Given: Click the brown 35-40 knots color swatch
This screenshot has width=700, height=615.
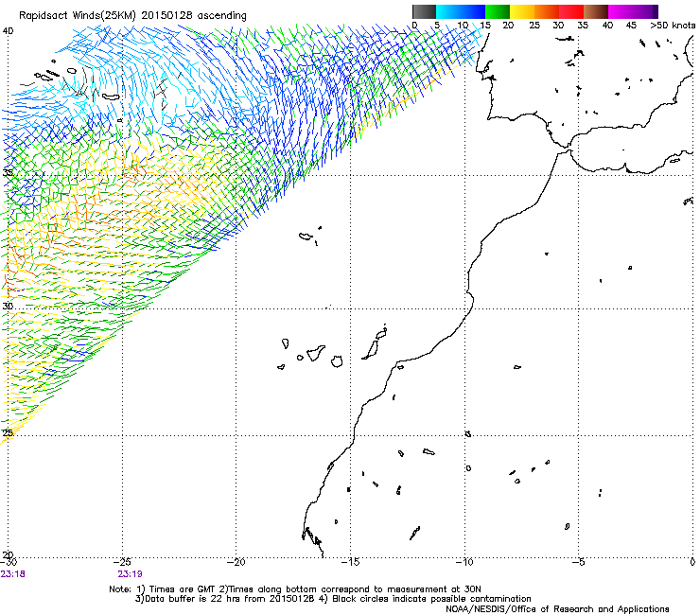Looking at the screenshot, I should pyautogui.click(x=596, y=11).
